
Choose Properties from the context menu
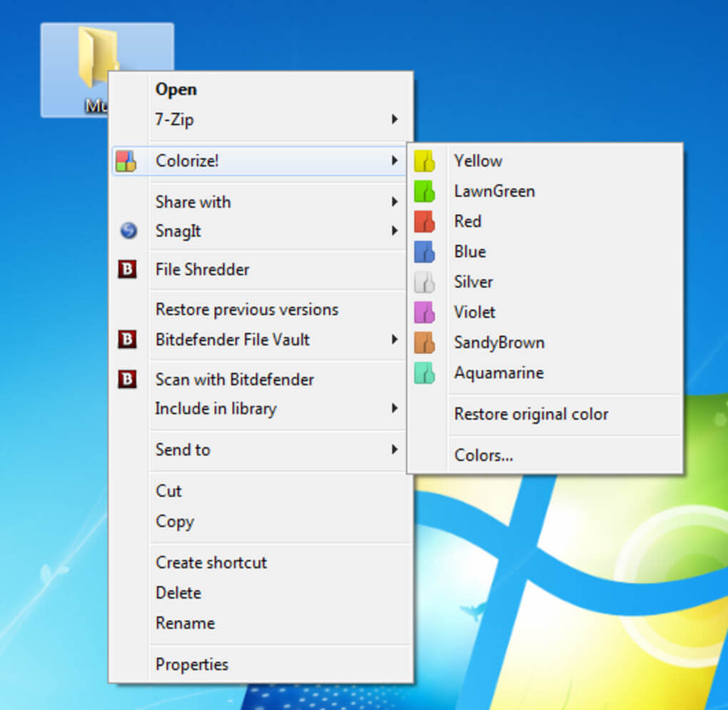tap(192, 664)
